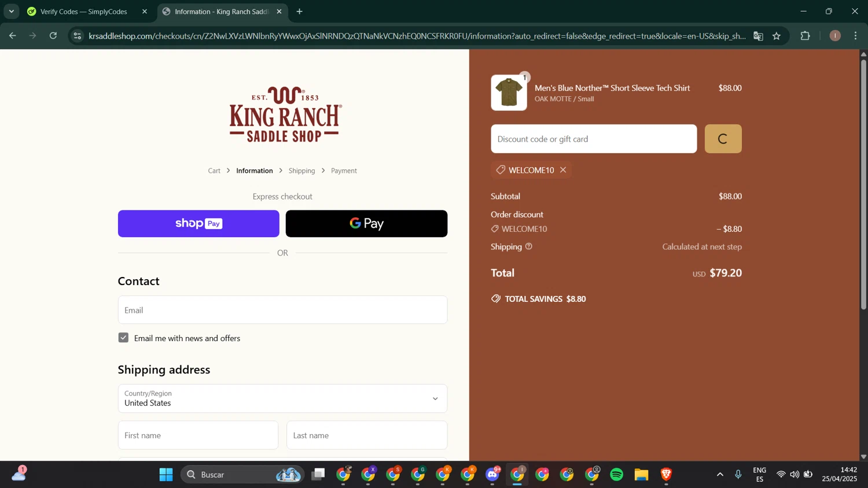868x488 pixels.
Task: Switch the ENG ES input language
Action: click(x=760, y=475)
